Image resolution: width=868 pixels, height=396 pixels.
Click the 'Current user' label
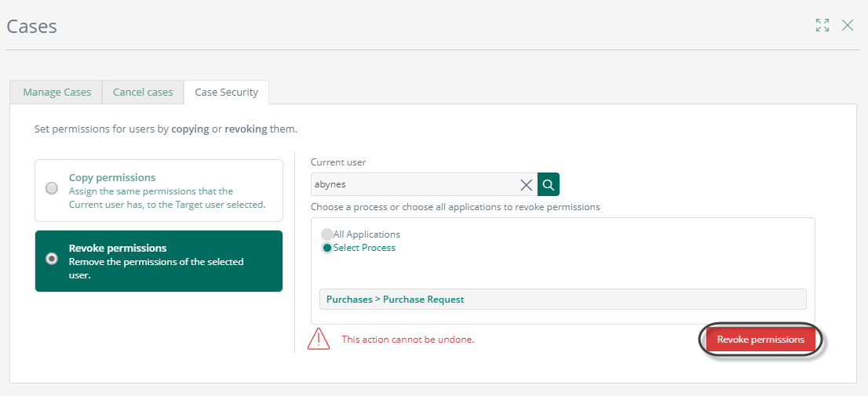338,162
